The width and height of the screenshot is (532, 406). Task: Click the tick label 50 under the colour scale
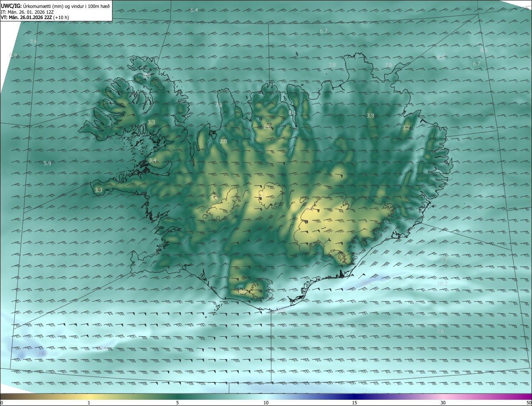(529, 403)
